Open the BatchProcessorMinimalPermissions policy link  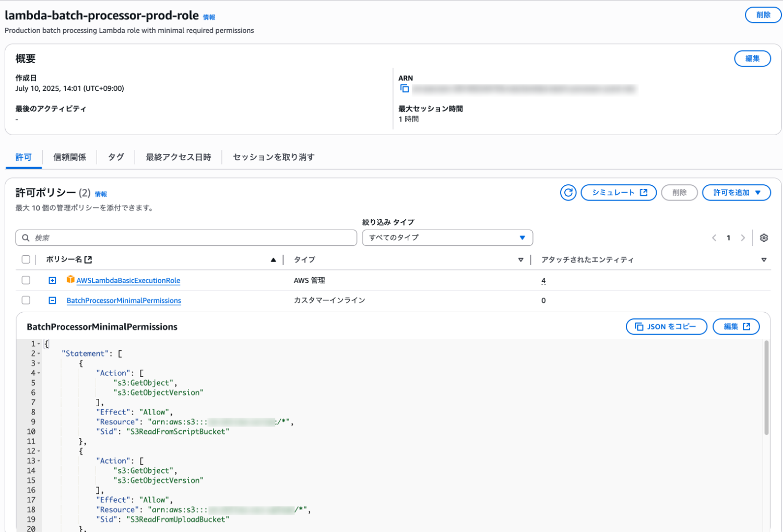coord(124,301)
